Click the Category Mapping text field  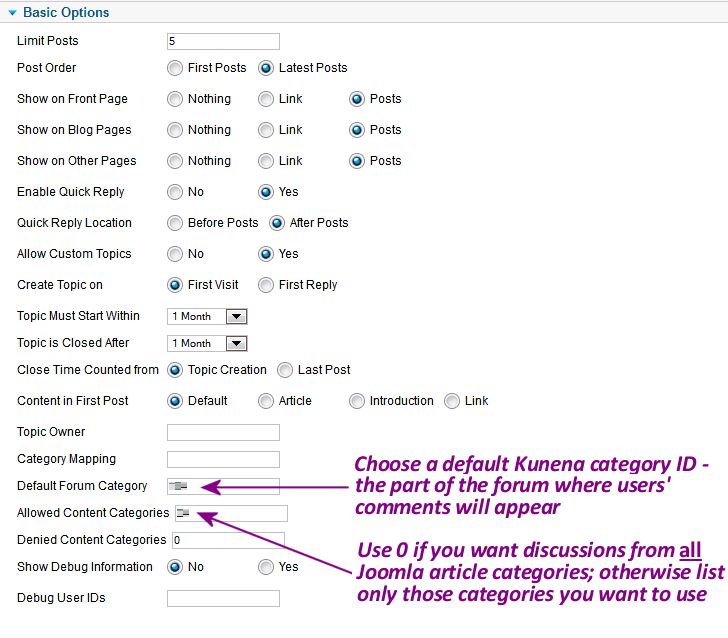point(223,460)
